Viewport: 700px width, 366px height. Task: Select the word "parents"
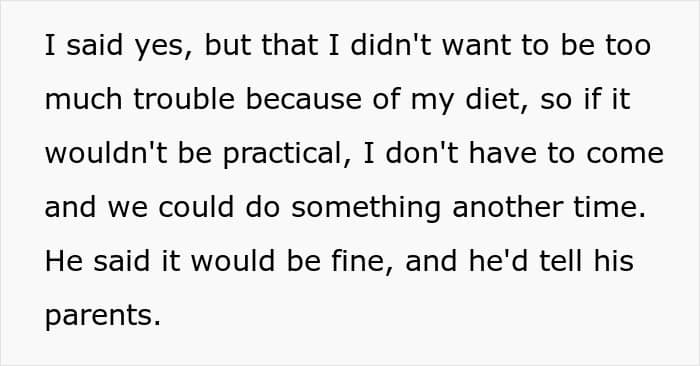tap(103, 316)
